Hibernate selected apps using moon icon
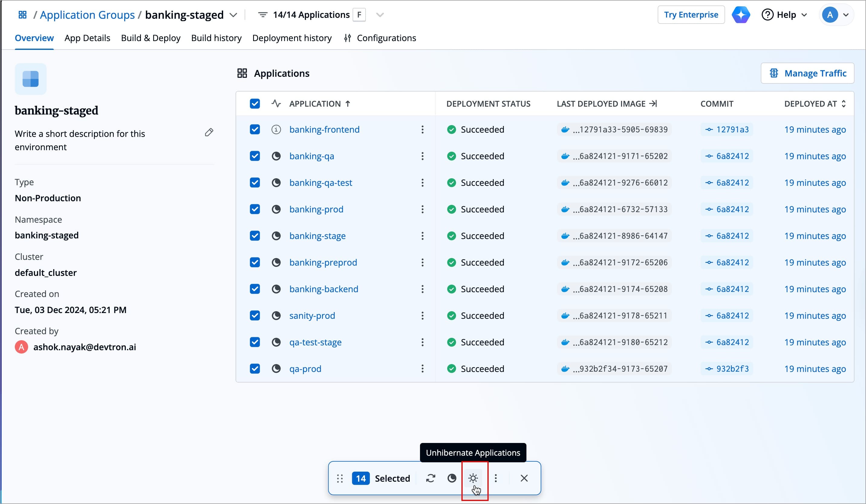This screenshot has height=504, width=866. point(452,478)
